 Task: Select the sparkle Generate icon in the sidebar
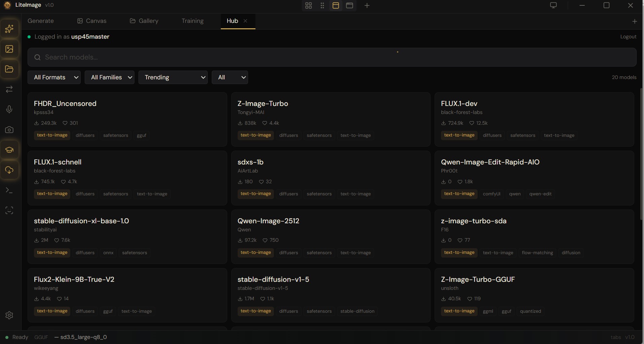[9, 29]
